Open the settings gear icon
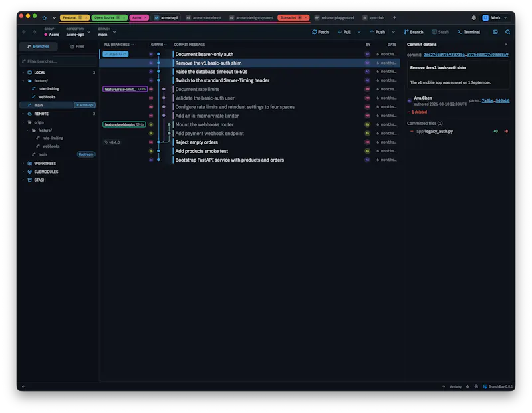The image size is (532, 413). pos(473,18)
